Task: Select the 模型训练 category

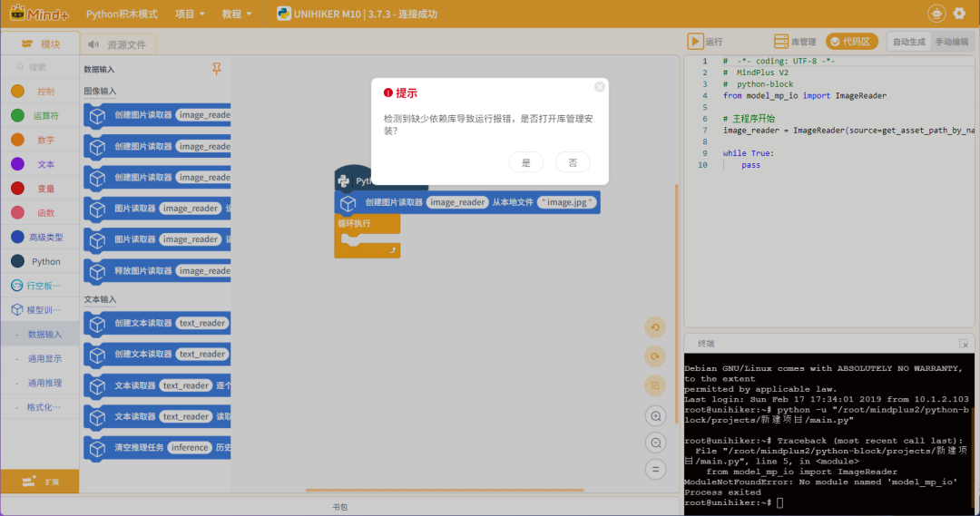Action: point(39,310)
